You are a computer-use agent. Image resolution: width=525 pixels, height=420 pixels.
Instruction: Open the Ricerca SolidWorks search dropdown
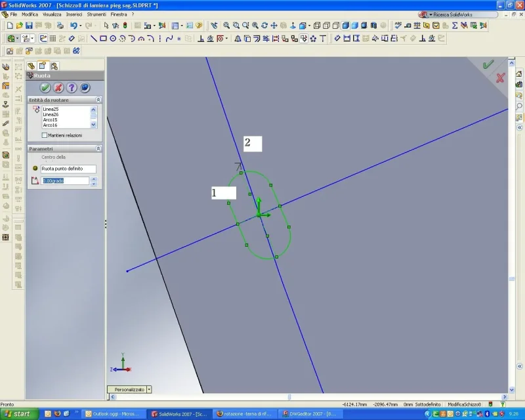click(430, 14)
